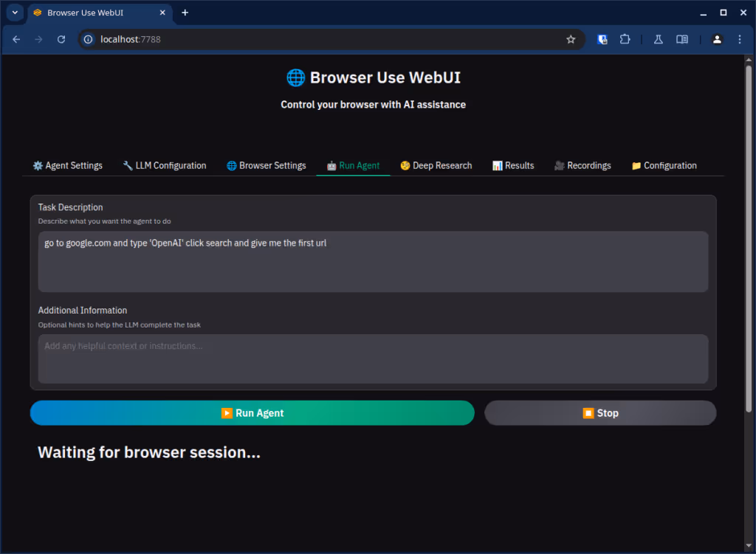This screenshot has height=554, width=756.
Task: Reload the localhost page
Action: point(61,40)
